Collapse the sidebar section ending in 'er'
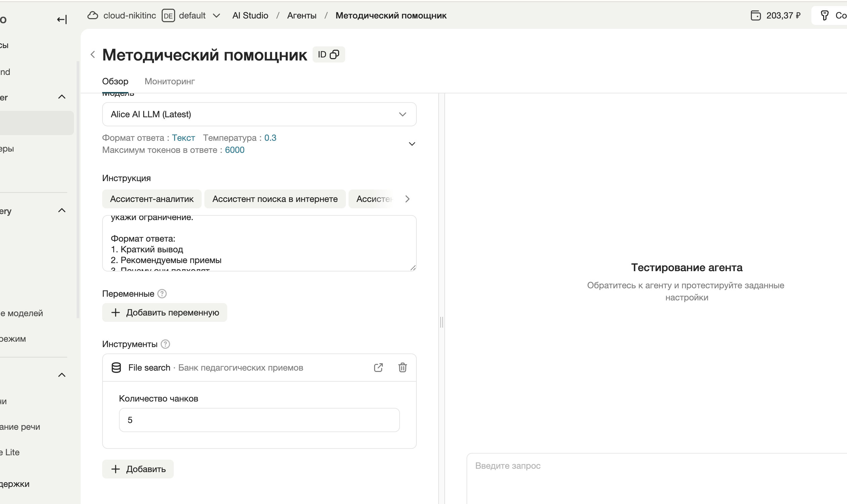The image size is (847, 504). (x=62, y=97)
